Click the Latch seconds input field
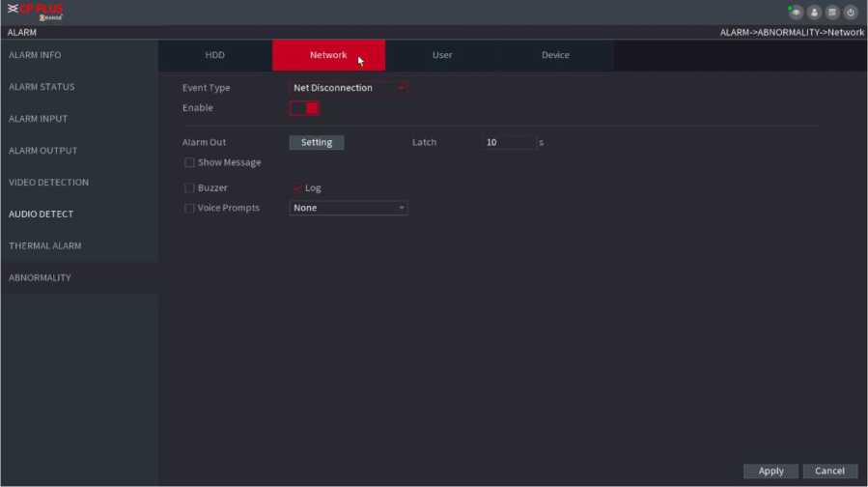The width and height of the screenshot is (868, 487). (x=509, y=142)
